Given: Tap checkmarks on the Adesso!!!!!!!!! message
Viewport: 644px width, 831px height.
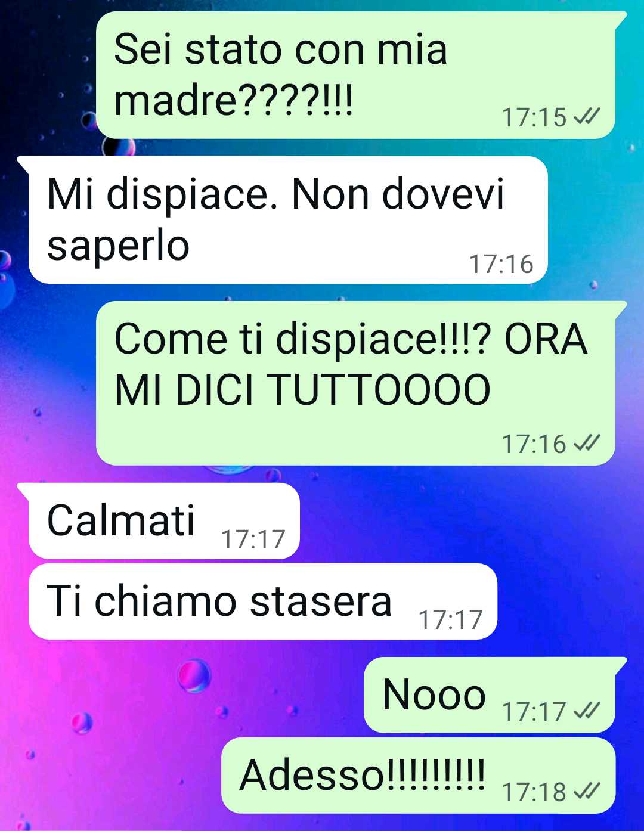Looking at the screenshot, I should click(x=586, y=792).
